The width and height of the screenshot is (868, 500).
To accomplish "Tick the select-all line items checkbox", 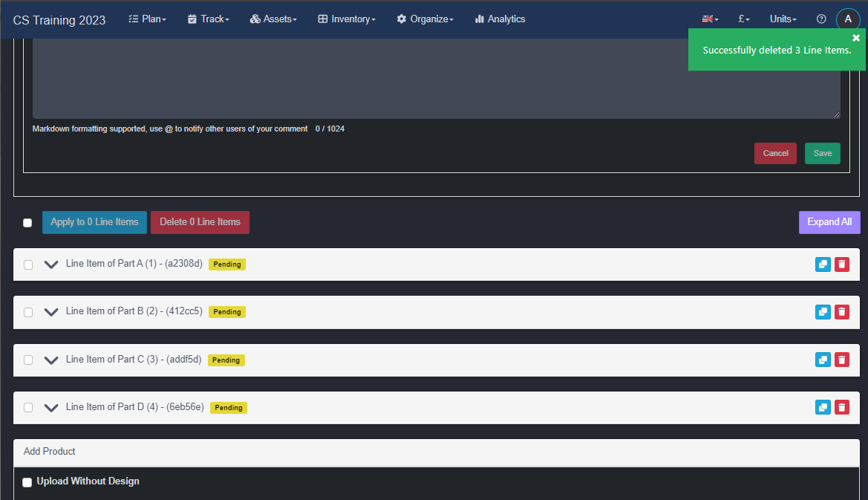I will [x=27, y=223].
